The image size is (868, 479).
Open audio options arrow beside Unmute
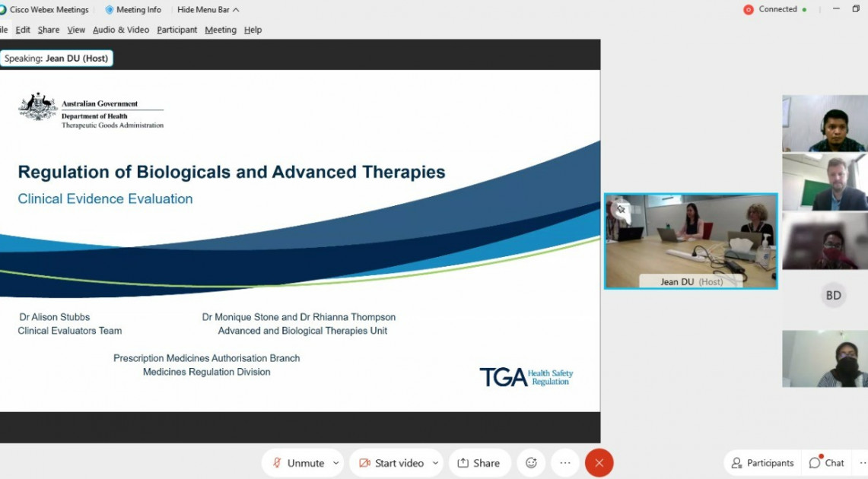(x=335, y=463)
